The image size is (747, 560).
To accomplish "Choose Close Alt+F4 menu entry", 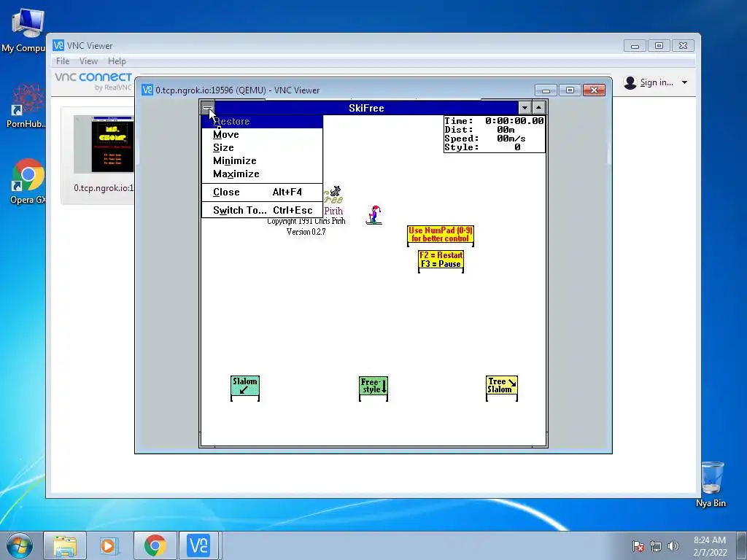I will click(x=262, y=192).
